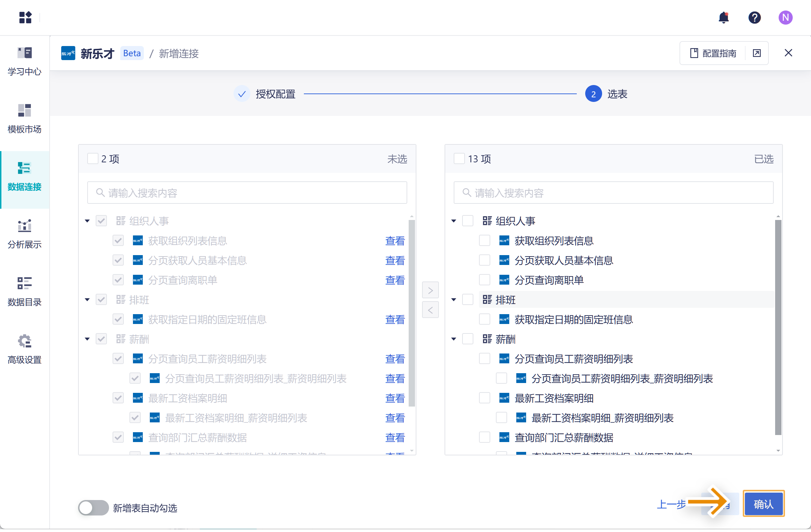Click 查看 link for 获取组织列表信息

pos(395,241)
